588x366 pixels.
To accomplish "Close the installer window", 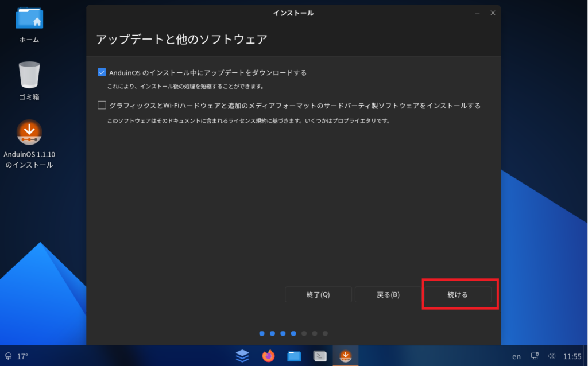I will 492,13.
